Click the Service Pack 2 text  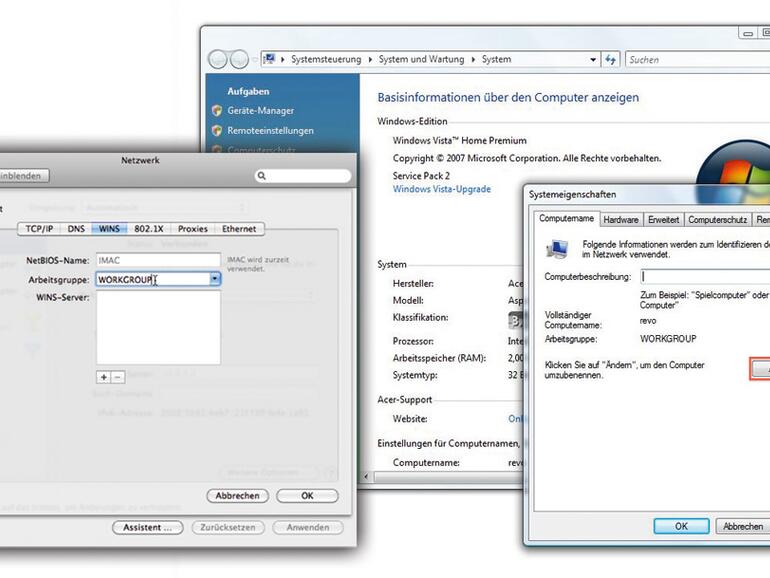421,176
